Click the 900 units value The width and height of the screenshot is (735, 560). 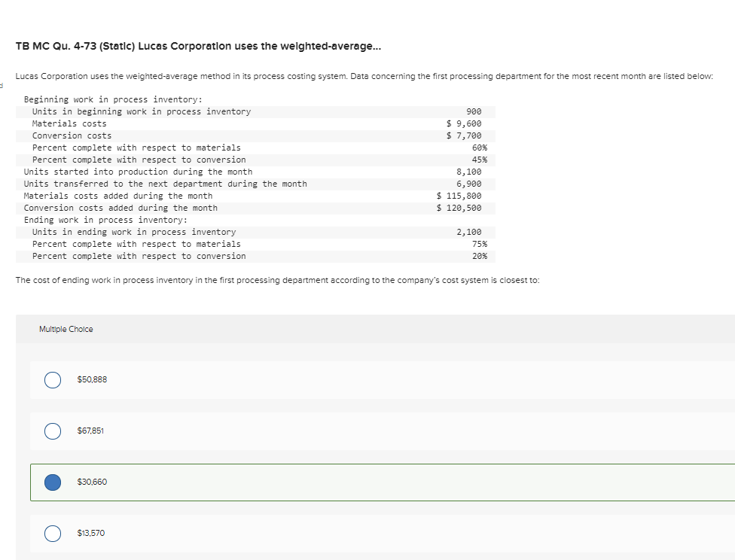474,111
